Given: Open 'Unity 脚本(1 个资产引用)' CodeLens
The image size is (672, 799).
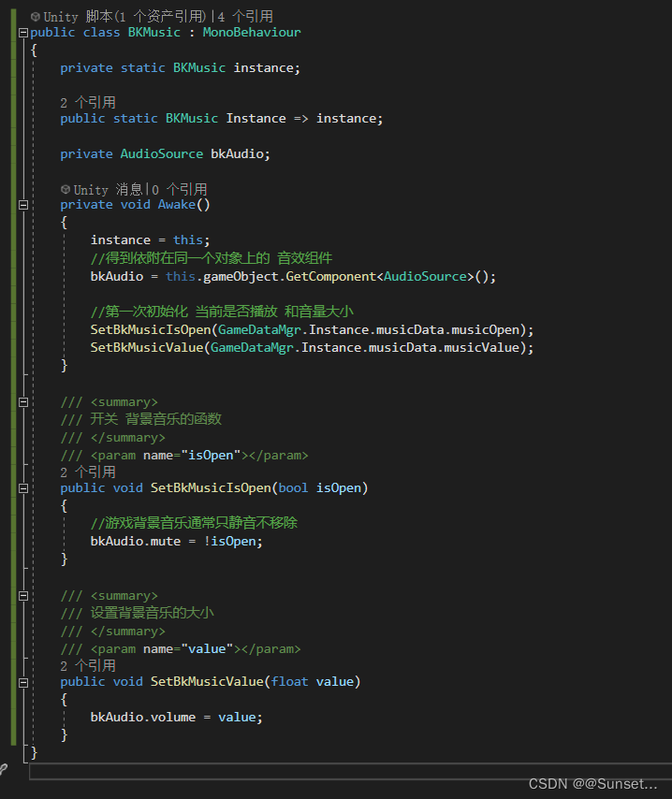Looking at the screenshot, I should (125, 17).
